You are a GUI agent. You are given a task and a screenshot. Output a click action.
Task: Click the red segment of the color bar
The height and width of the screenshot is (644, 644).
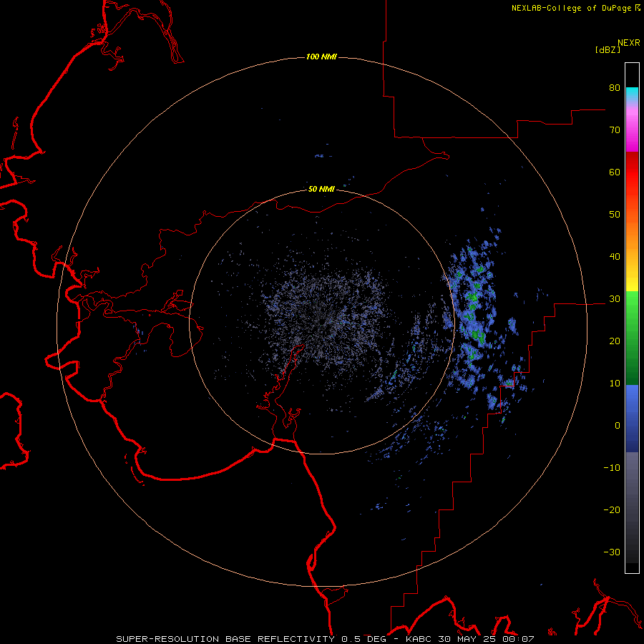tap(632, 170)
